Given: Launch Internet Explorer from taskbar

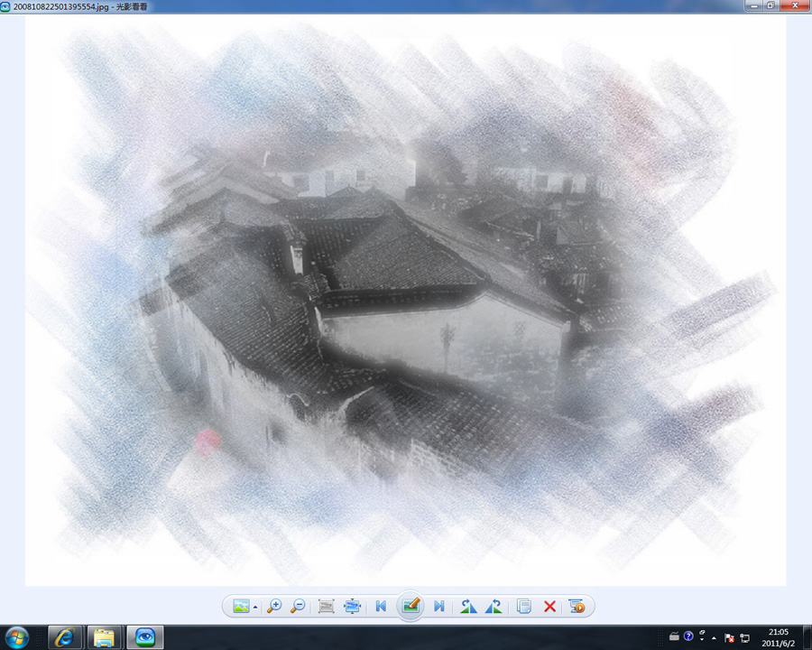Looking at the screenshot, I should point(64,637).
